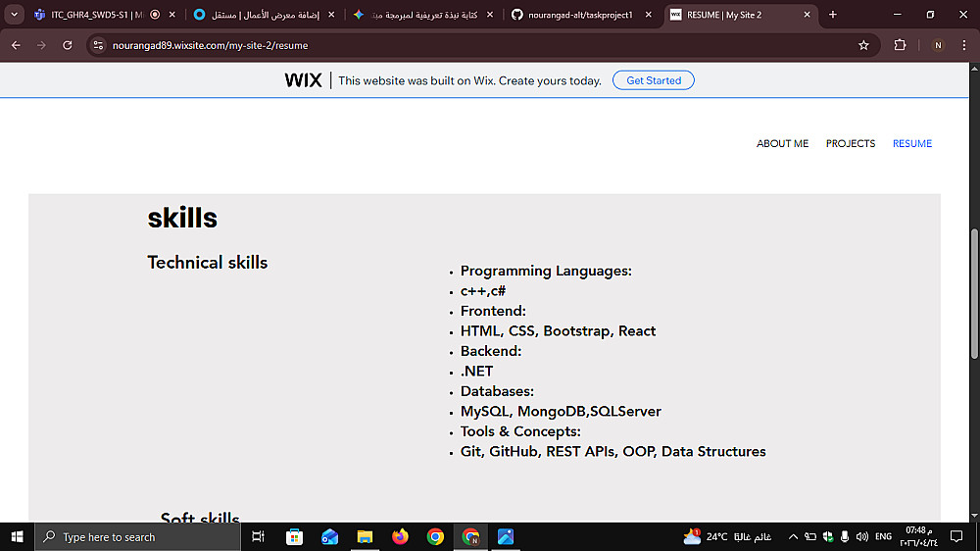Open site information icon in address bar
The width and height of the screenshot is (980, 551).
point(98,45)
